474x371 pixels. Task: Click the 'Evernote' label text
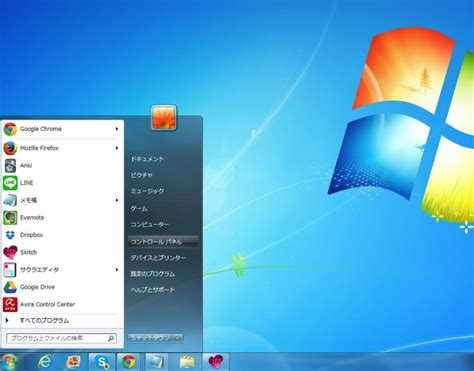[x=32, y=218]
